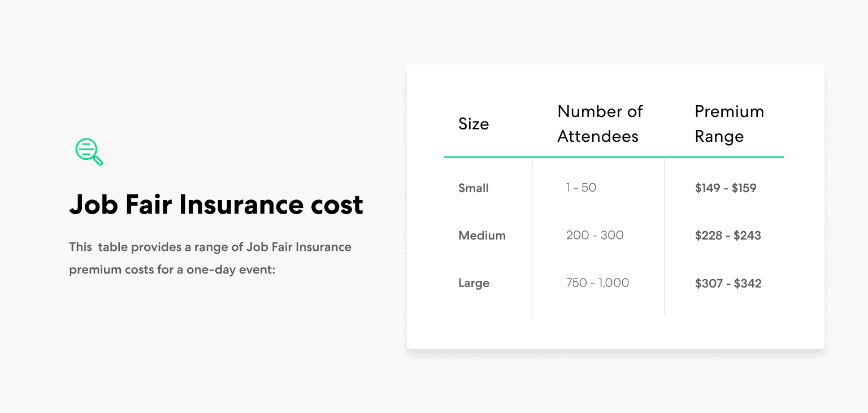Image resolution: width=868 pixels, height=413 pixels.
Task: Click the green header divider line
Action: point(614,157)
